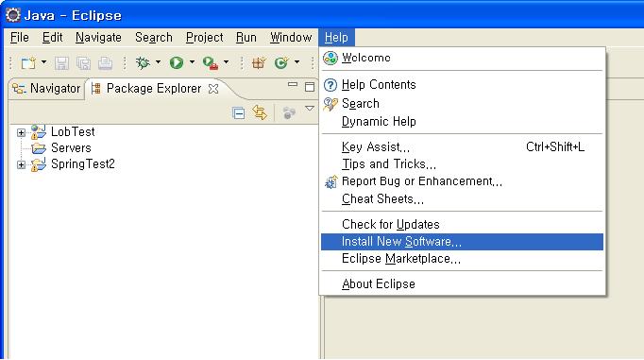Click the Debug bug icon
Screen dimensions: 644x360
tap(143, 63)
